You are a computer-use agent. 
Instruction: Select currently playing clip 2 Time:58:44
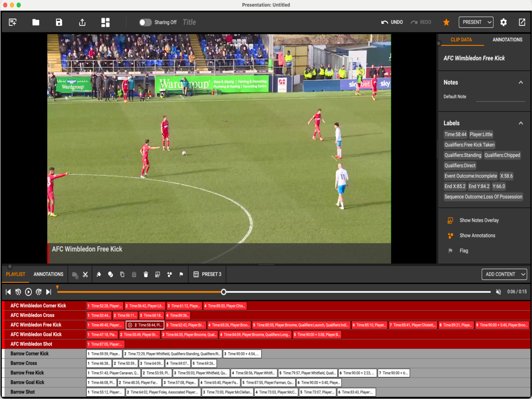click(x=145, y=325)
